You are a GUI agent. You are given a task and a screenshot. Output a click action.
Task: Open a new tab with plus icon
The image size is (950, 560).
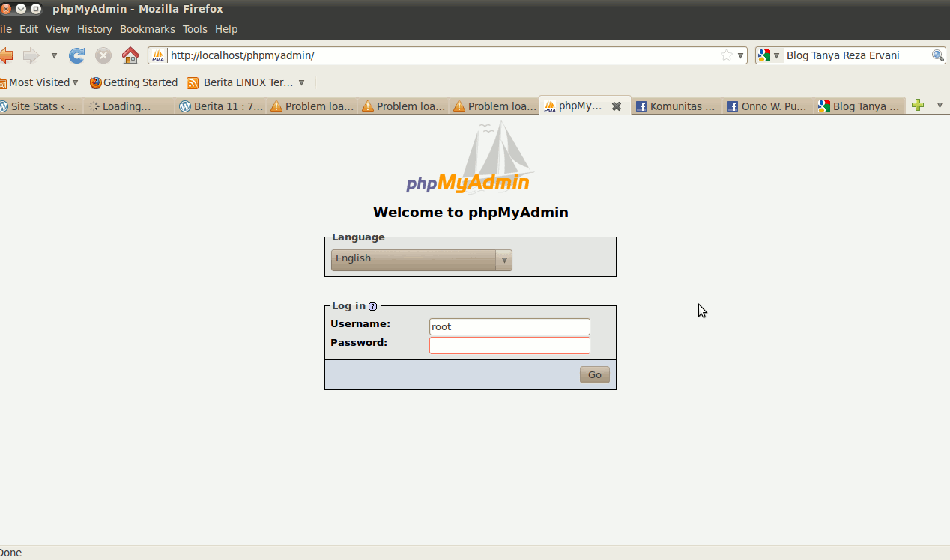point(918,106)
